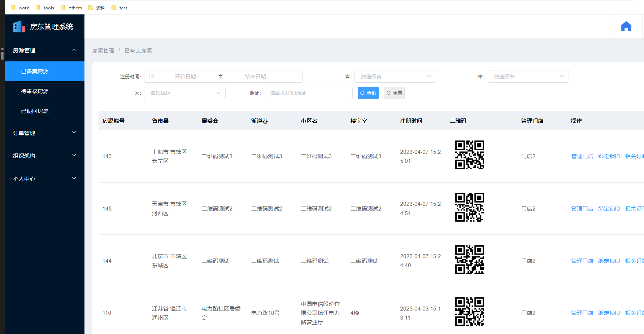Click 房源管理 in the breadcrumb
644x334 pixels.
[x=103, y=51]
